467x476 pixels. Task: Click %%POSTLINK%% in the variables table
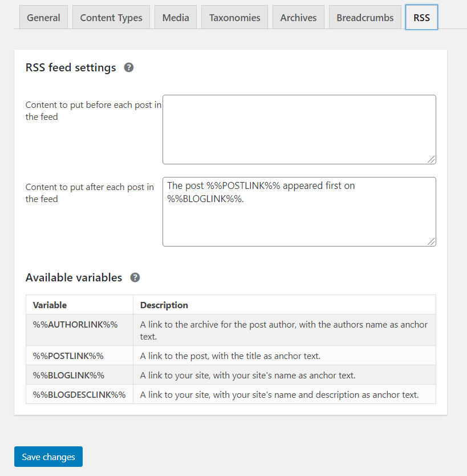68,356
